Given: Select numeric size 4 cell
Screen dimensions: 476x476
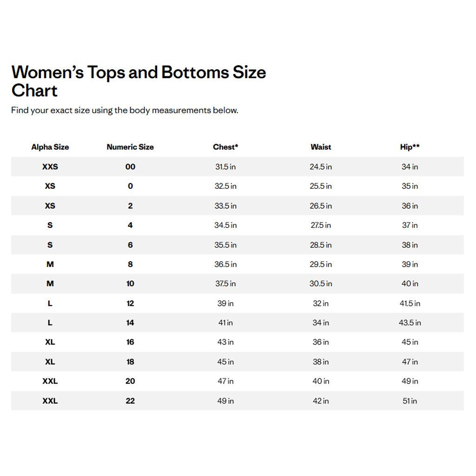Looking at the screenshot, I should (x=130, y=225).
